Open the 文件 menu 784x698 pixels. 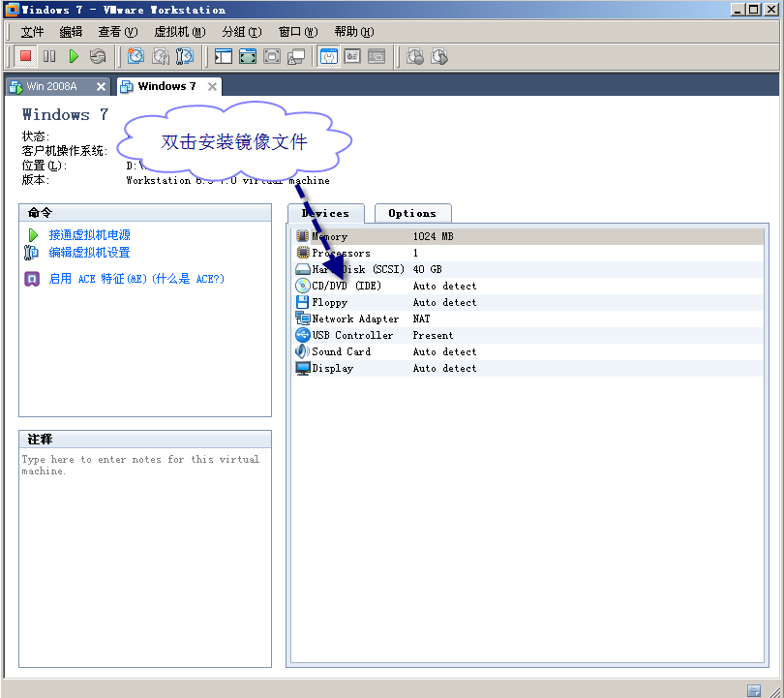point(32,32)
